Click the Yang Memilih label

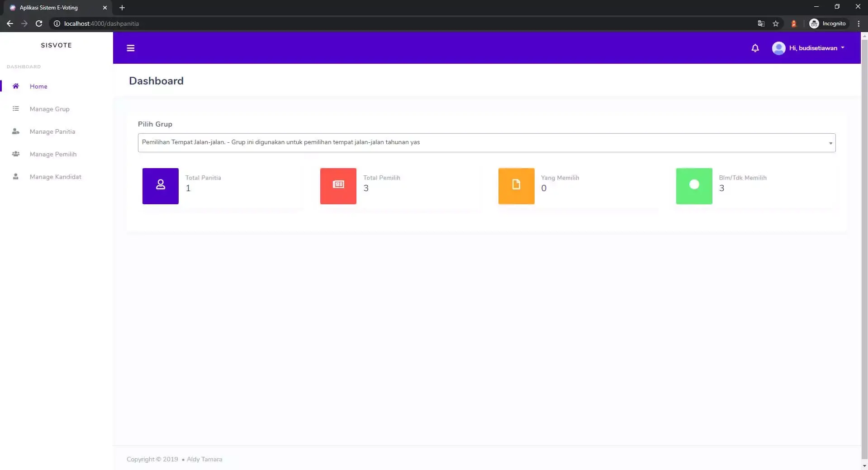click(x=560, y=178)
